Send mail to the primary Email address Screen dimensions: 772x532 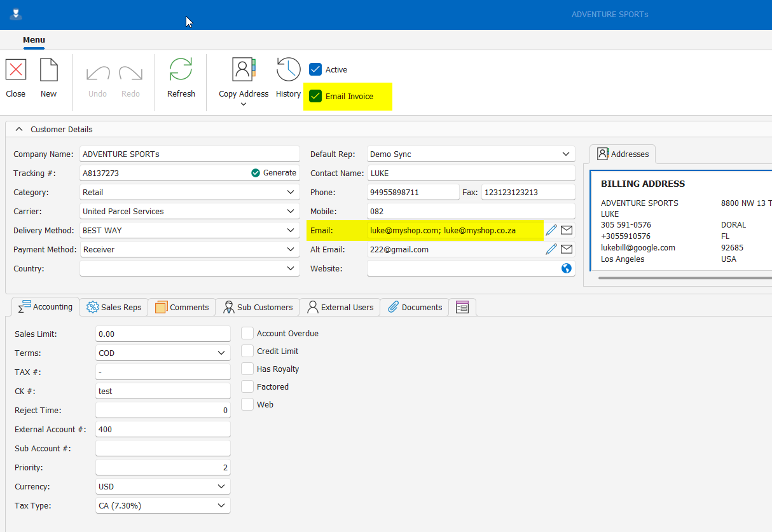pos(567,230)
